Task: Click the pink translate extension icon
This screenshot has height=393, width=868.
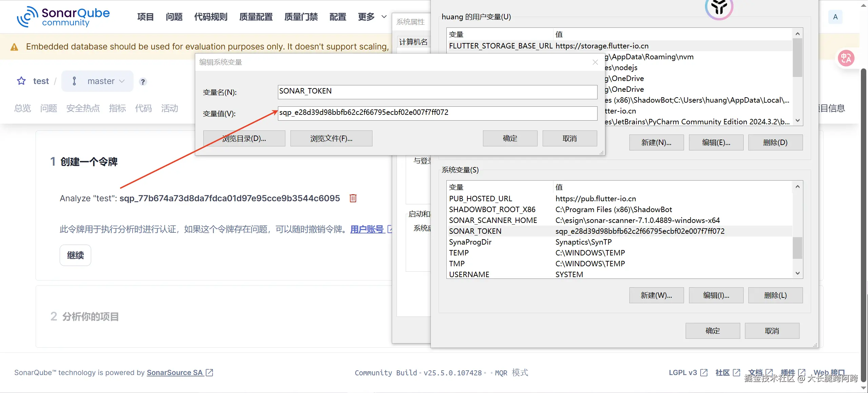Action: (x=846, y=58)
